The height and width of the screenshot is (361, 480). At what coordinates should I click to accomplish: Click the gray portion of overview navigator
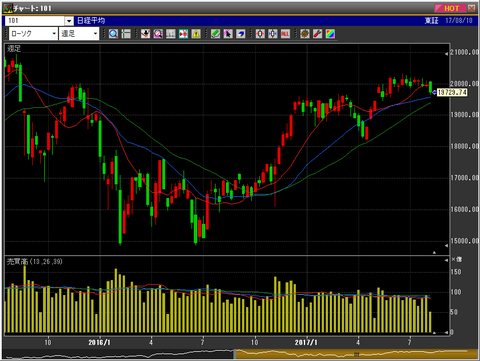click(x=119, y=354)
